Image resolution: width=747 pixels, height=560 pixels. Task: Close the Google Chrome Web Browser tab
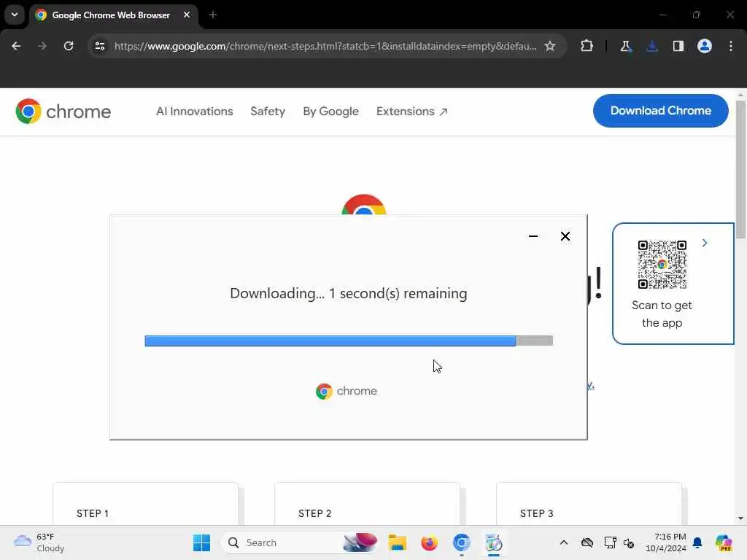(187, 15)
